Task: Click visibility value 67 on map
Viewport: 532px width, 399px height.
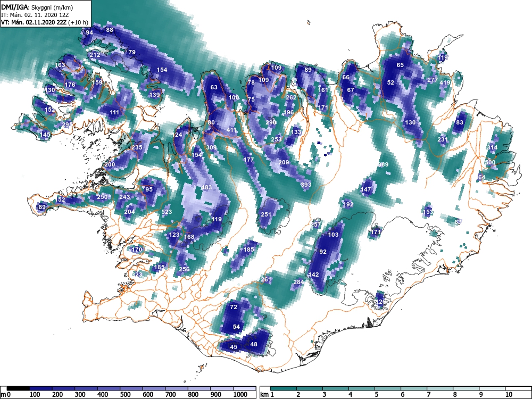Action: [x=351, y=90]
